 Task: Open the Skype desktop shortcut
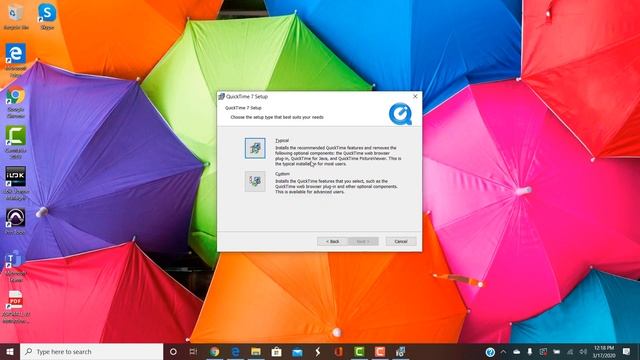tap(47, 16)
